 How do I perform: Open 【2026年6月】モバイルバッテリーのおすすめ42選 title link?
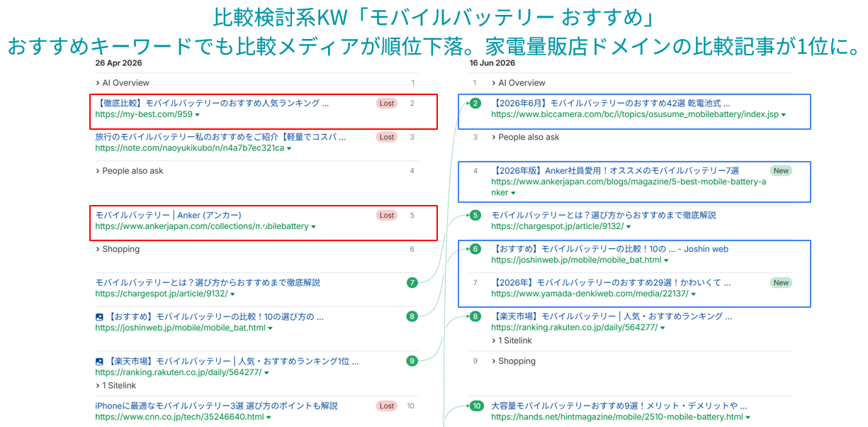pyautogui.click(x=611, y=103)
